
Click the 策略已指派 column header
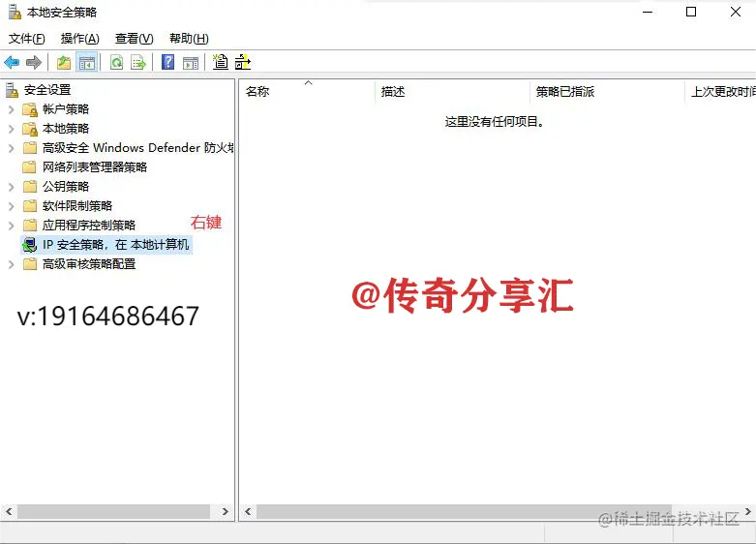pos(607,91)
